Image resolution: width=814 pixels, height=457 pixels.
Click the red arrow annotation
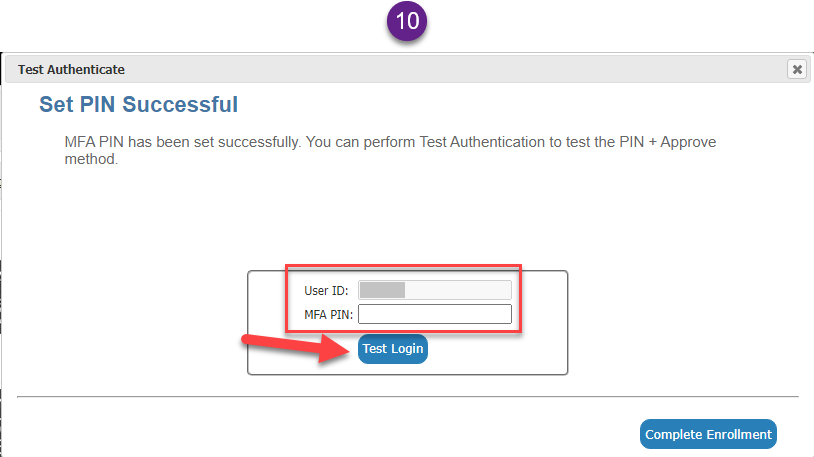290,347
